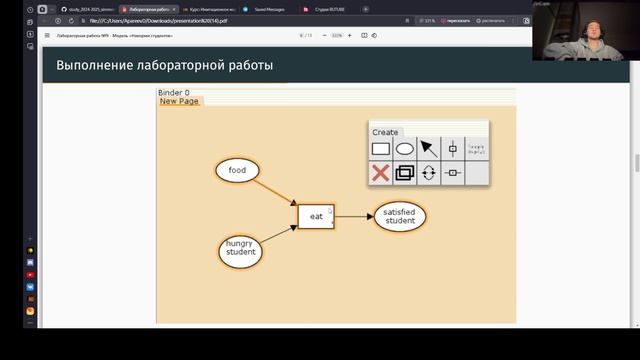The image size is (640, 360).
Task: Select the rectangle transition tool in Create palette
Action: 380,149
